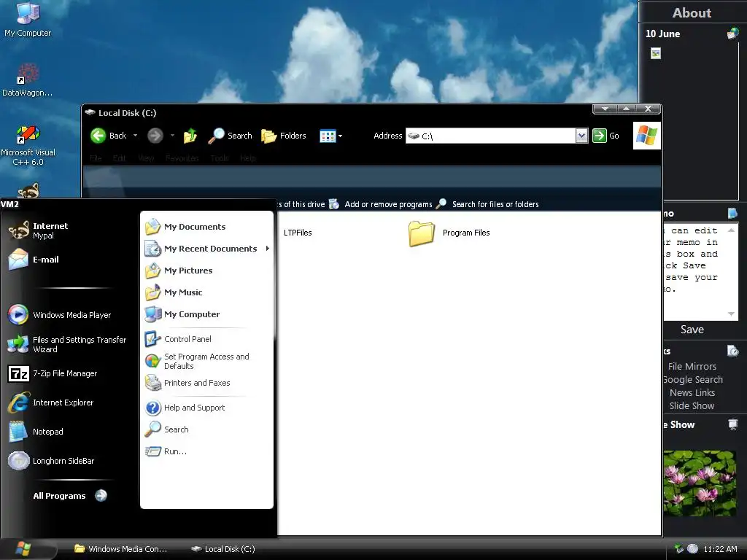Open My Computer desktop icon

[x=28, y=19]
